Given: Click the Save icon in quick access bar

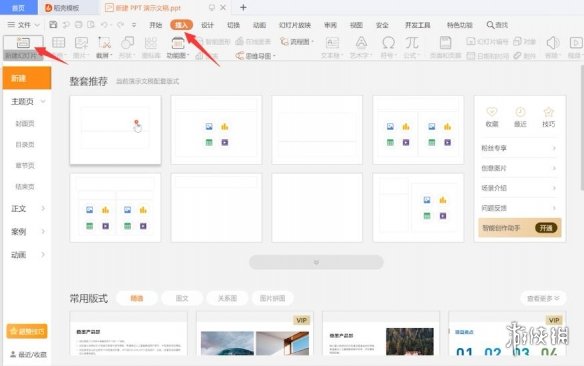Looking at the screenshot, I should point(53,25).
